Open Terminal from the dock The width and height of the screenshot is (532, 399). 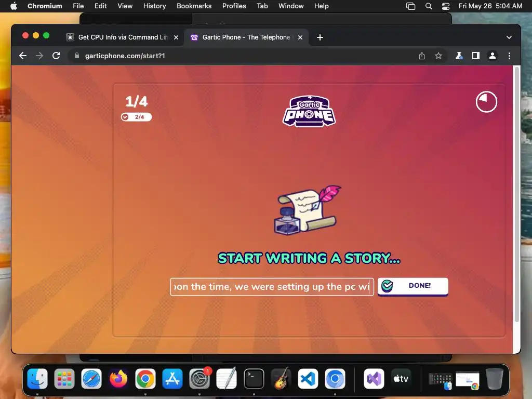(x=254, y=379)
